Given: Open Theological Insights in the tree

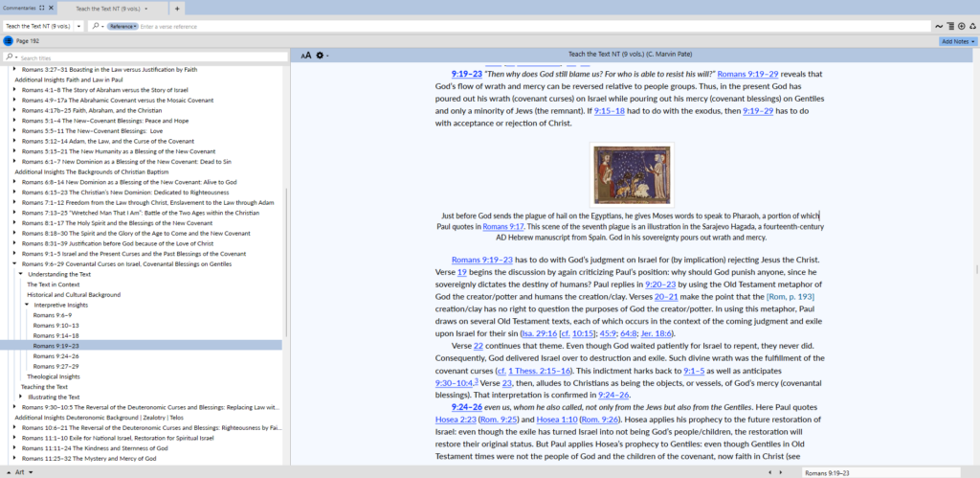Looking at the screenshot, I should coord(54,376).
